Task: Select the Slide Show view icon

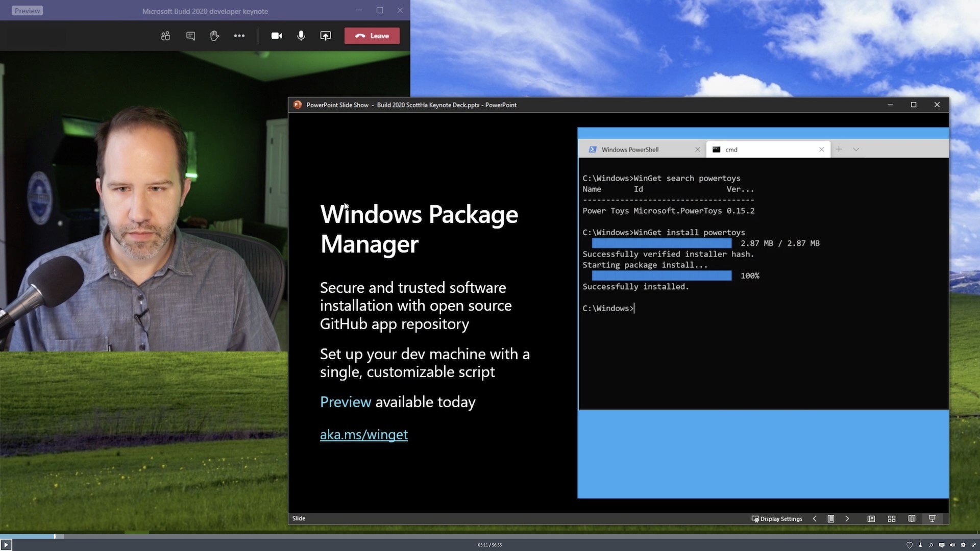Action: click(932, 518)
